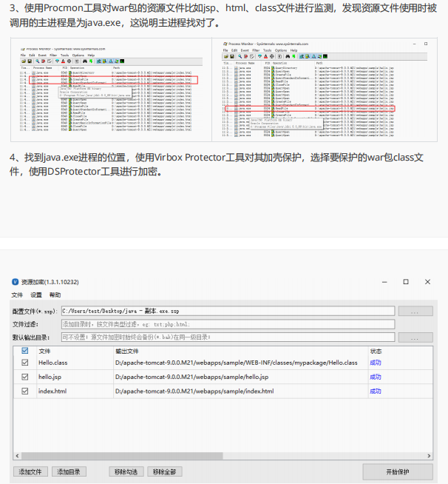Viewport: 448px width, 484px height.
Task: Click the 成功 status for index.html
Action: click(376, 391)
